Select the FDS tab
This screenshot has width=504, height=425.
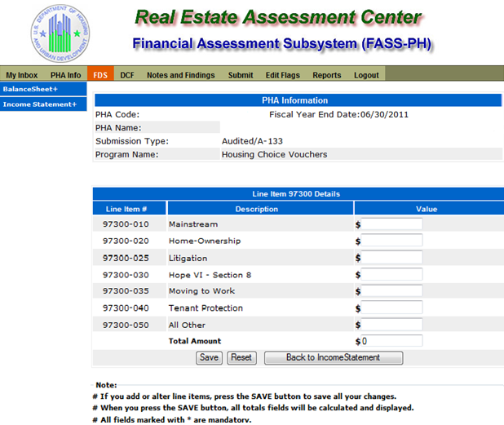(100, 75)
